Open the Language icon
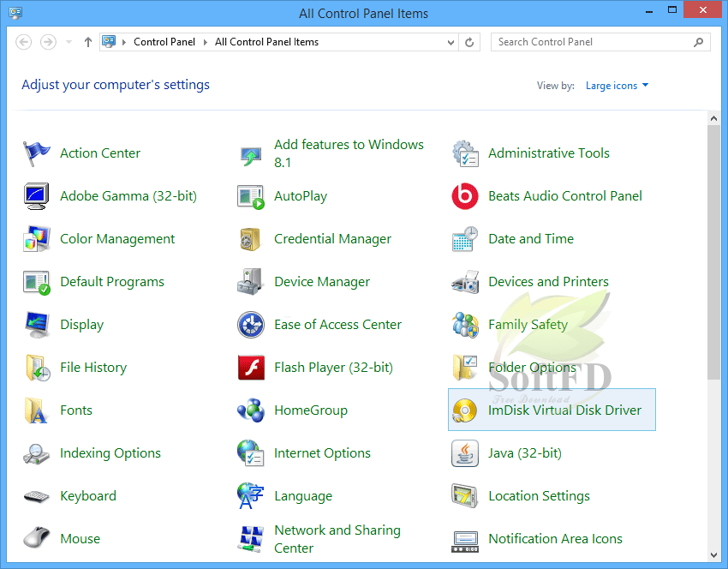The image size is (728, 569). point(251,496)
